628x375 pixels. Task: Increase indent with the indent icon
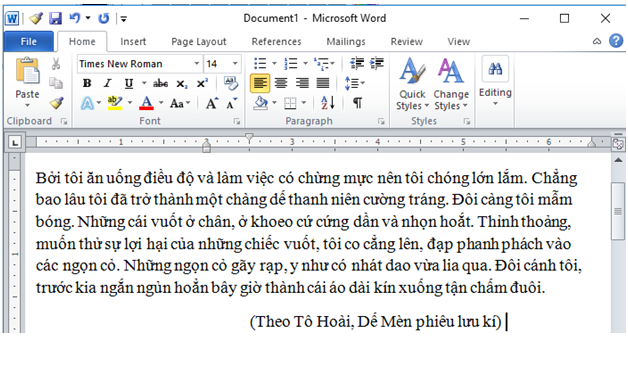coord(377,63)
